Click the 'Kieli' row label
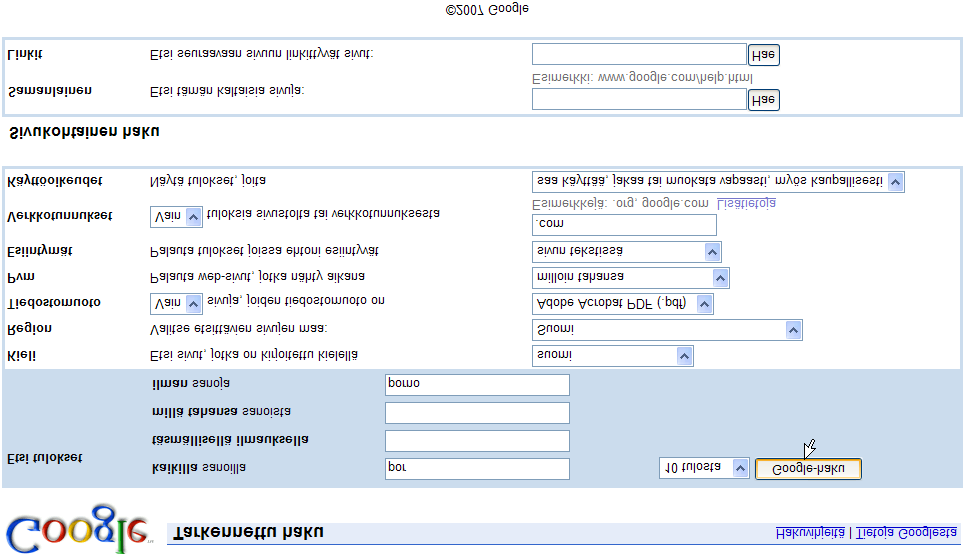 coord(22,356)
